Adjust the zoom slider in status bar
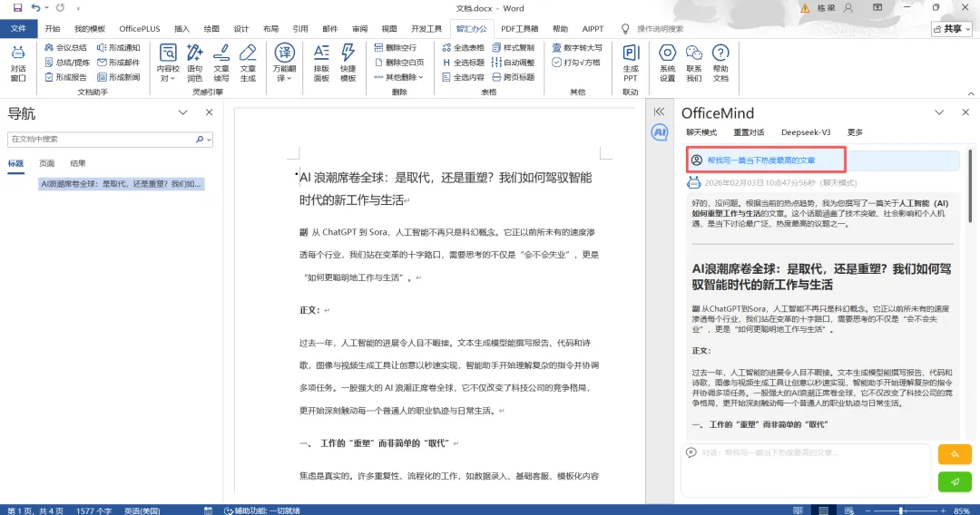The image size is (980, 515). [901, 510]
